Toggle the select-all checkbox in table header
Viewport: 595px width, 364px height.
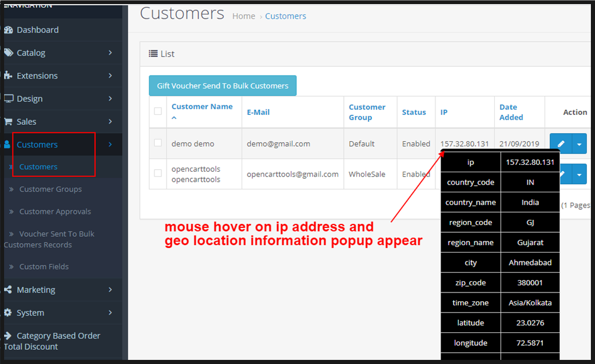158,111
